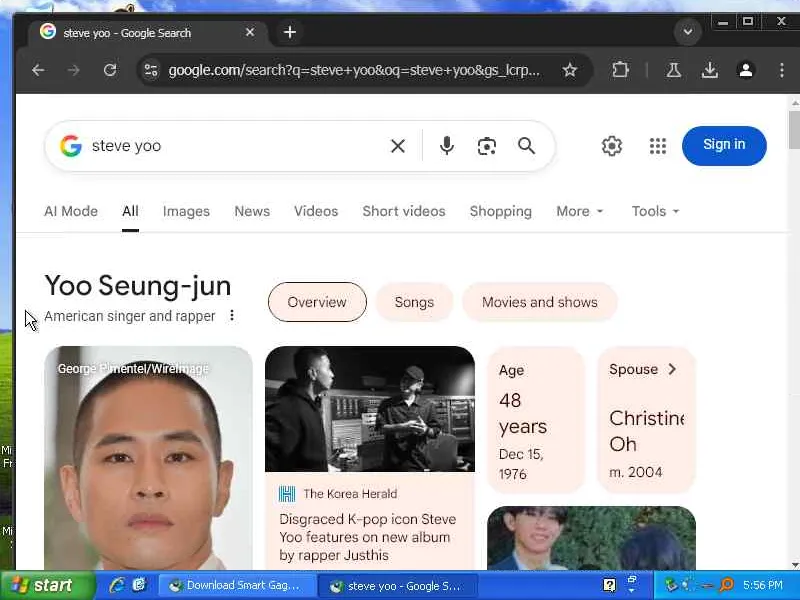
Task: Expand the Tools dropdown
Action: (x=655, y=211)
